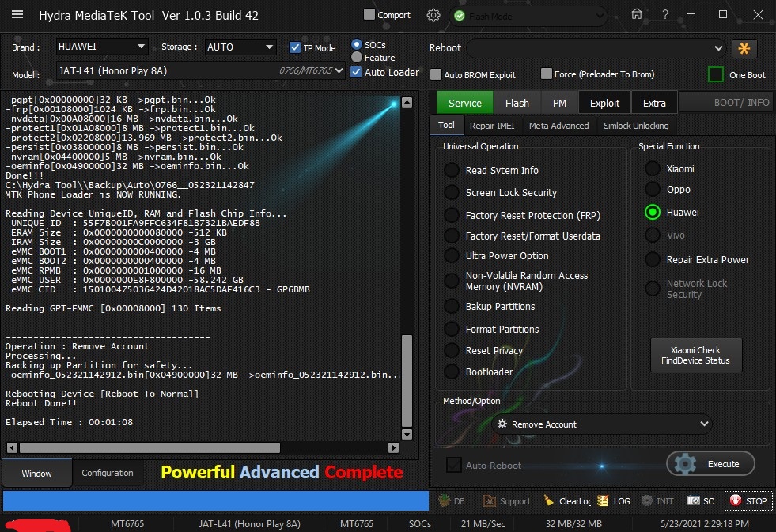Open the hamburger menu icon
The width and height of the screenshot is (776, 532).
(17, 15)
